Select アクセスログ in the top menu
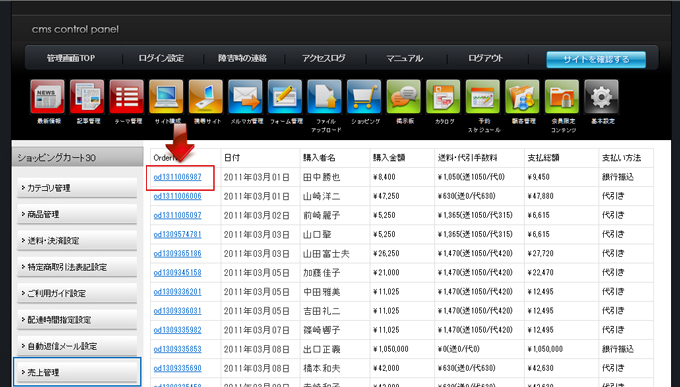This screenshot has height=387, width=680. (324, 58)
